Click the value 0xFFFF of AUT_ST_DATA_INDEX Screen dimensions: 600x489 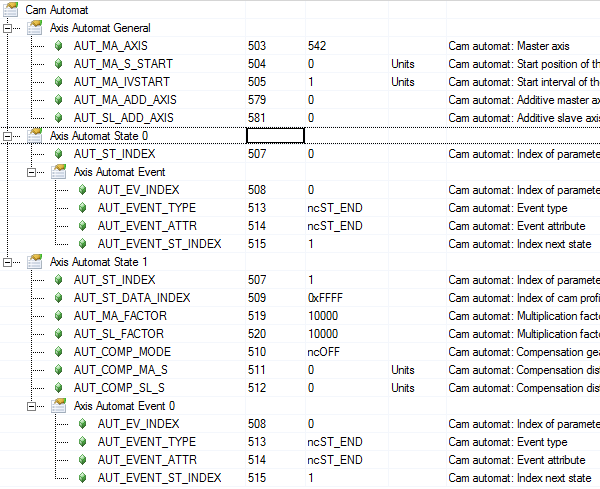click(325, 297)
